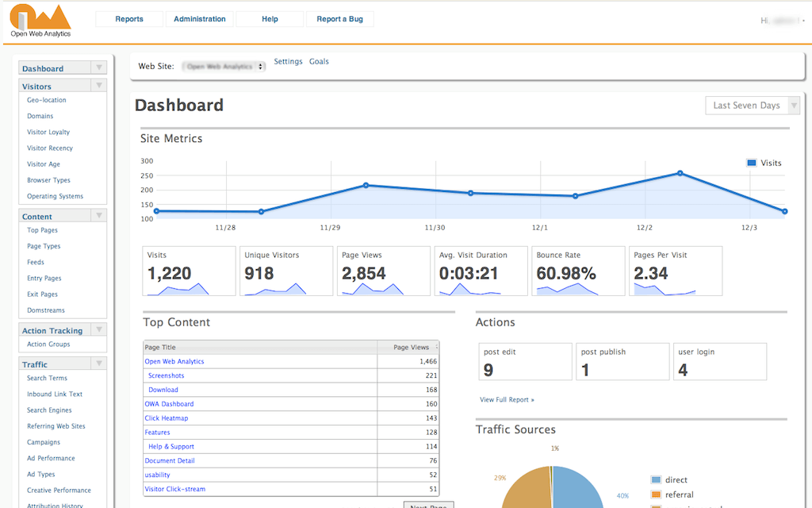
Task: Click the Visits metric sparkline chart
Action: (x=179, y=290)
